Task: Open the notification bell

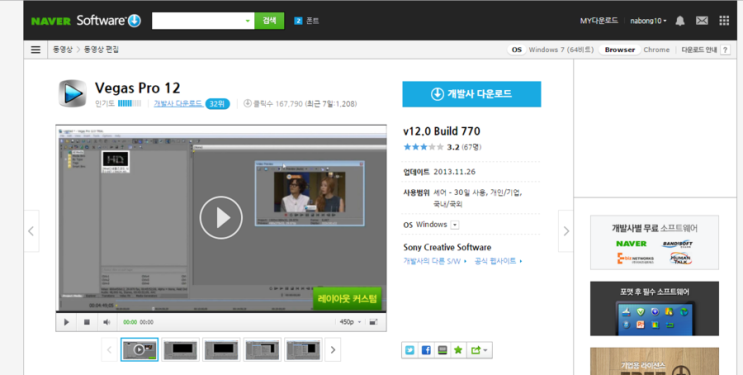Action: (680, 21)
